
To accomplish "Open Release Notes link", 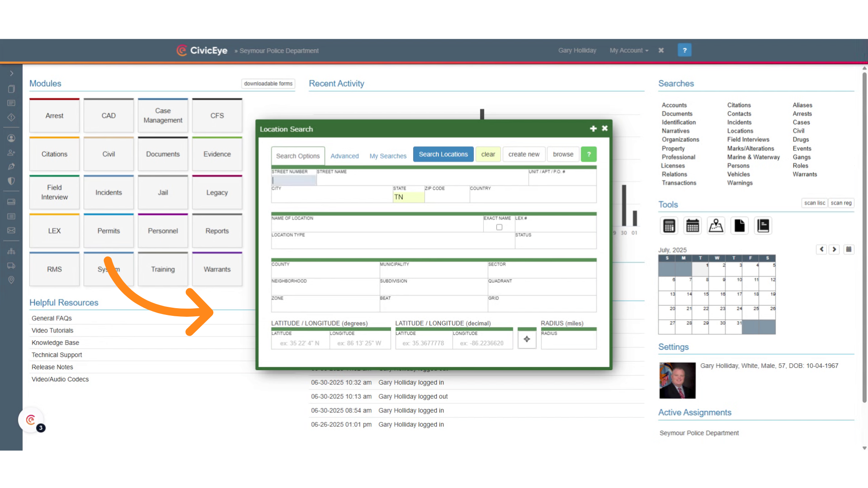I will coord(52,367).
